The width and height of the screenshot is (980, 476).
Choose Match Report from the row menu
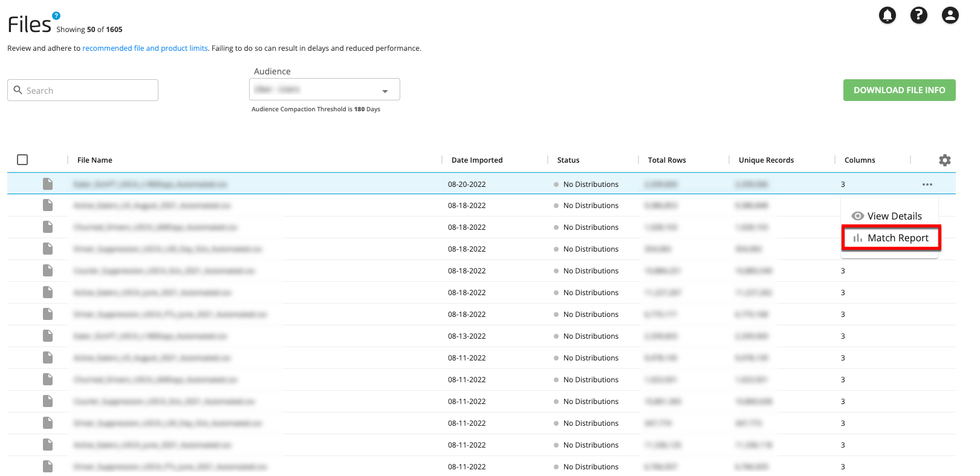click(891, 238)
